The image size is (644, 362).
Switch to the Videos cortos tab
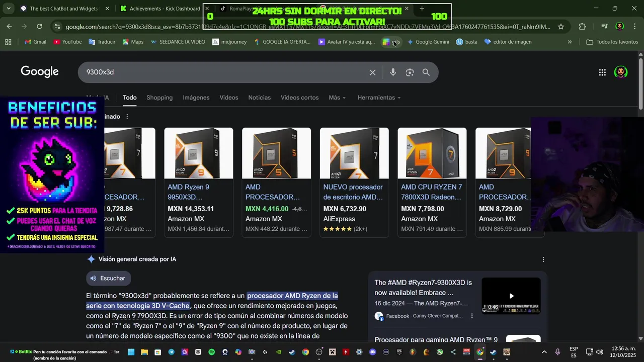tap(300, 98)
